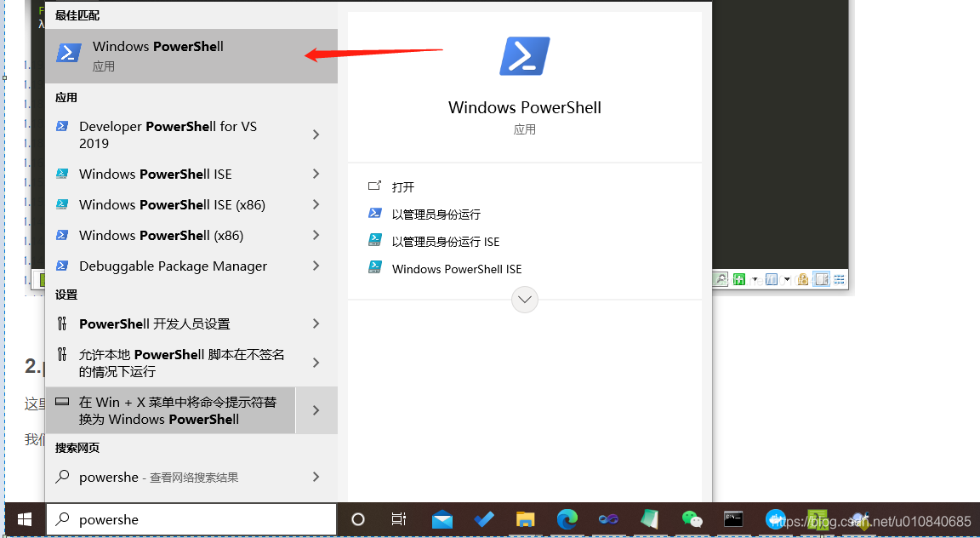Open the green notebook app on taskbar

pyautogui.click(x=650, y=519)
